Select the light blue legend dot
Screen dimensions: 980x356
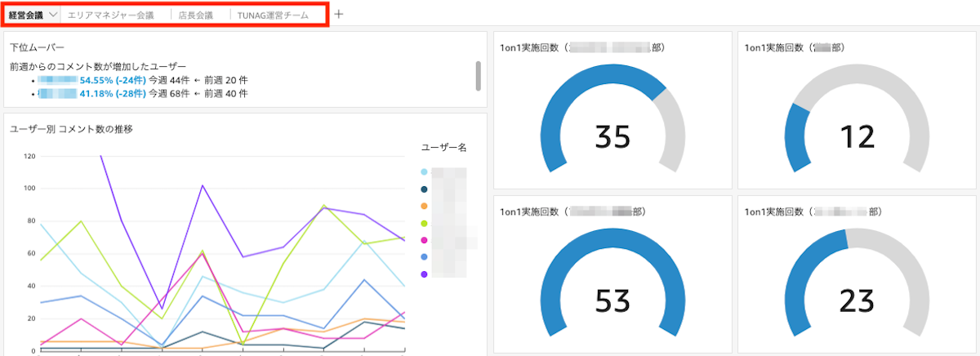pyautogui.click(x=424, y=172)
